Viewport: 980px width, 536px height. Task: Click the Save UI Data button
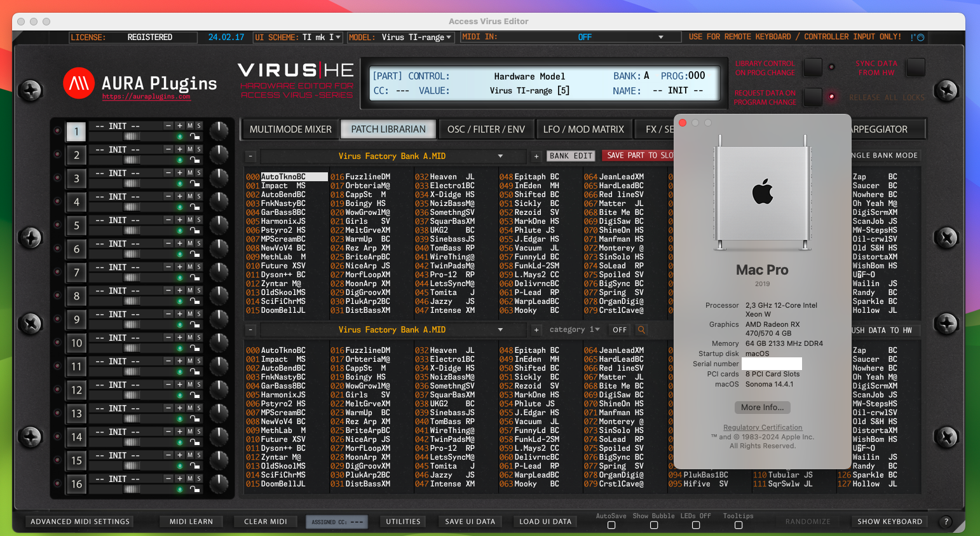(470, 521)
